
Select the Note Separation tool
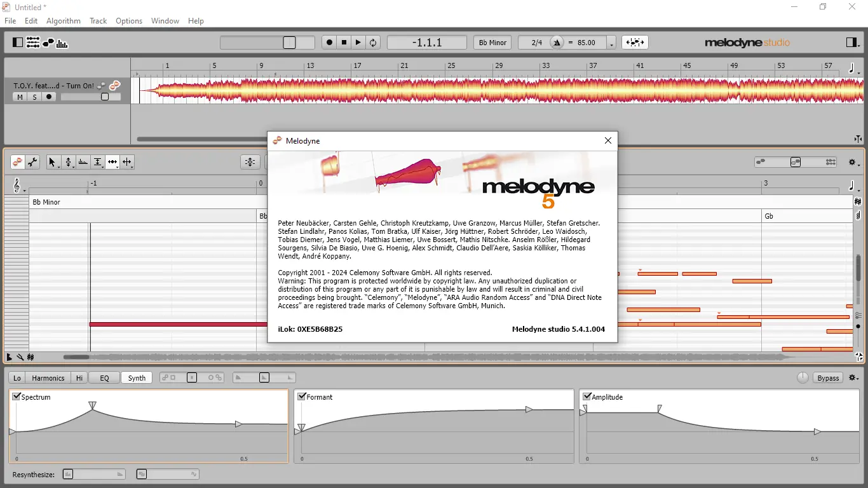coord(127,162)
